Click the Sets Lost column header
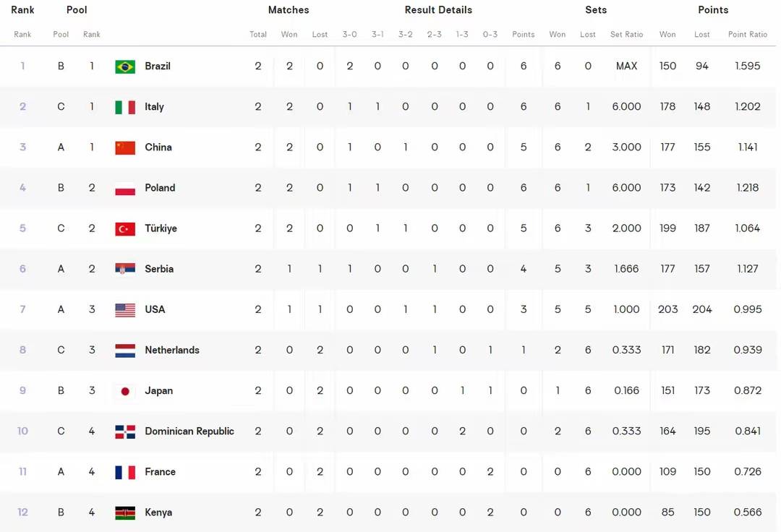Screen dimensions: 781x532 588,35
